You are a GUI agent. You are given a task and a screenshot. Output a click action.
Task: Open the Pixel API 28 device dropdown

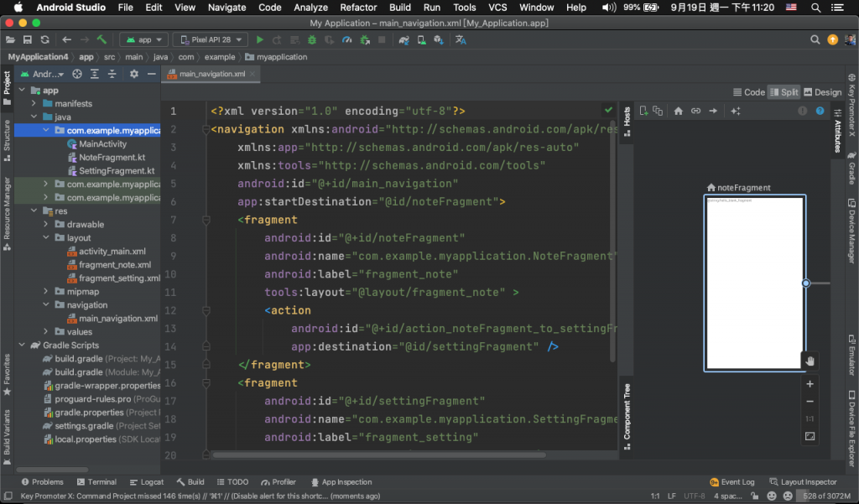tap(211, 39)
